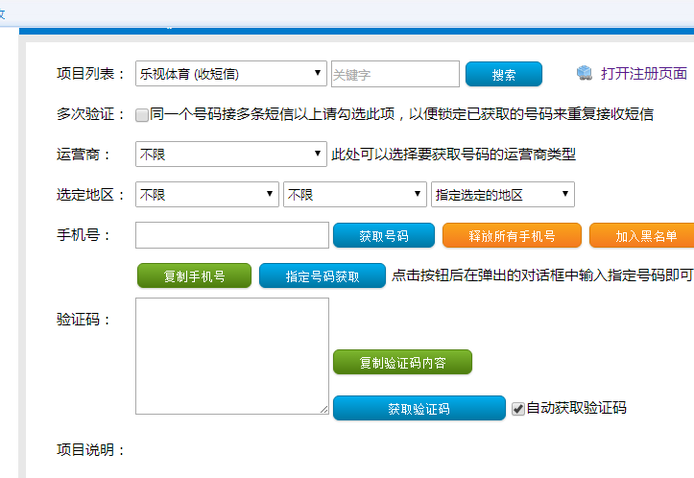Expand the first 不限 dropdown in 选定地区
This screenshot has height=478, width=694.
207,194
